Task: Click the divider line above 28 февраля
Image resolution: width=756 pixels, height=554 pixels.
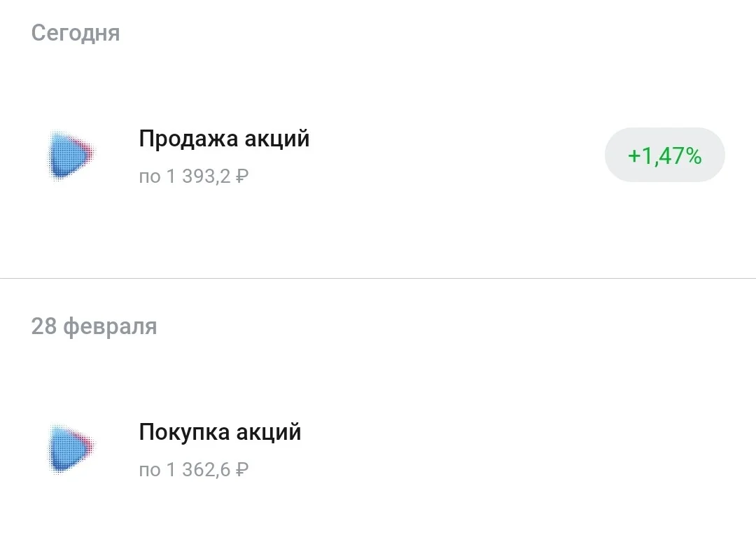Action: pos(378,279)
